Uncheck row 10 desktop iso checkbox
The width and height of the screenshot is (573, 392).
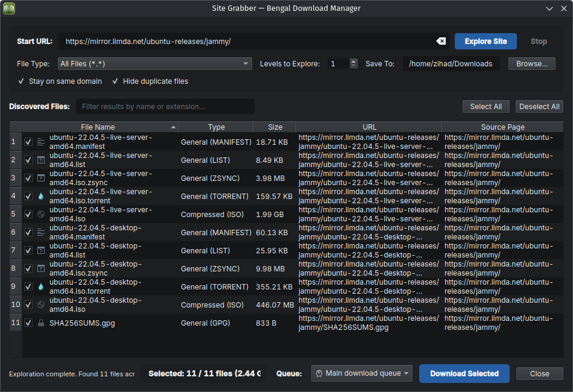pyautogui.click(x=28, y=305)
